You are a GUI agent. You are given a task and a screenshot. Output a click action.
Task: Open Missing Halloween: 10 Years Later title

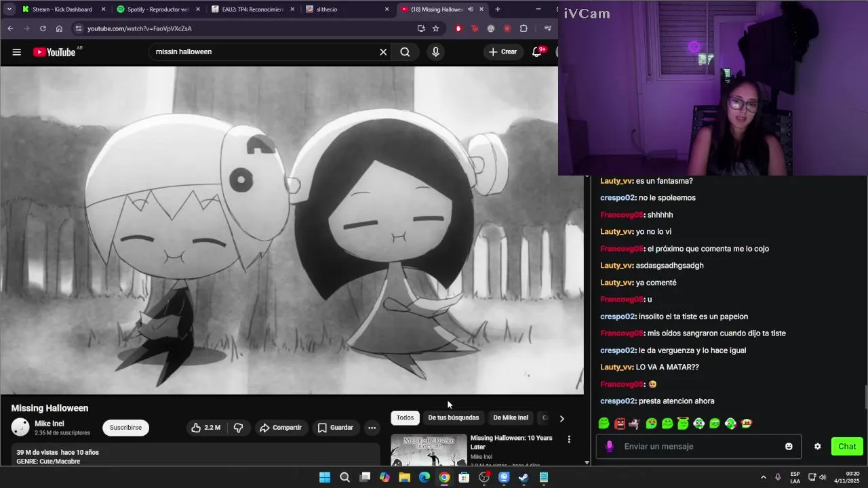[511, 443]
